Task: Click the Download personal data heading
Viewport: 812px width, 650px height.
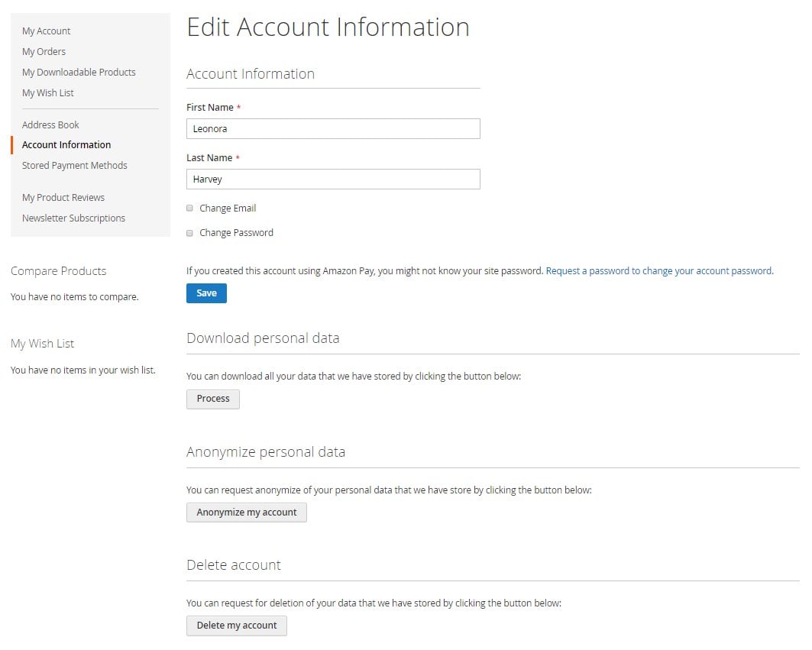Action: click(263, 338)
